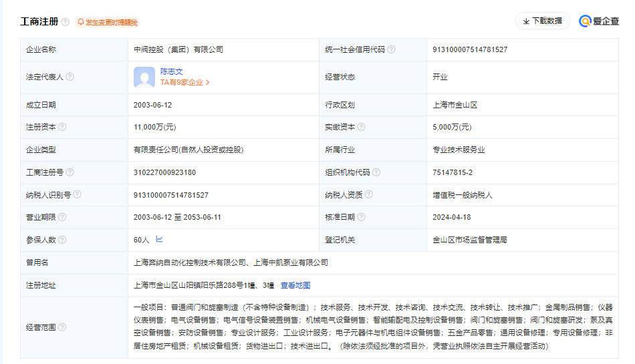Click registration number 310227000923180
635x364 pixels.
coord(165,172)
